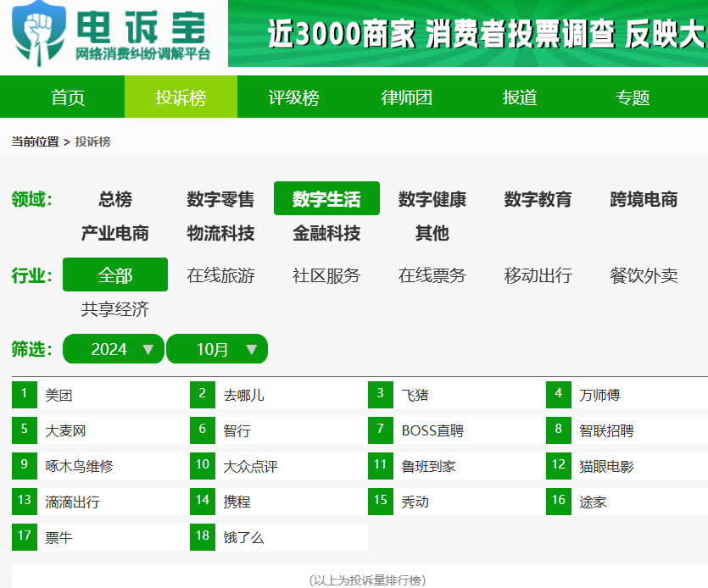Open rank 4 entry 万师傅
The height and width of the screenshot is (588, 708).
(599, 396)
